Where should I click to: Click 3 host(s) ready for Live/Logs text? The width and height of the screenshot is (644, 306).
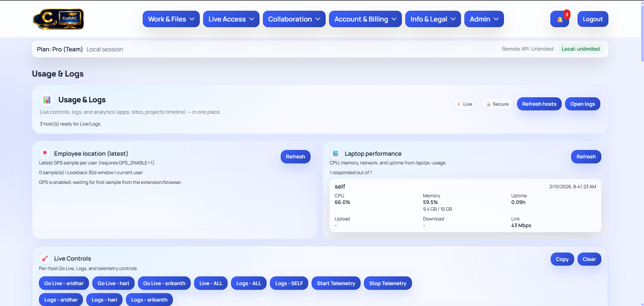(x=71, y=124)
